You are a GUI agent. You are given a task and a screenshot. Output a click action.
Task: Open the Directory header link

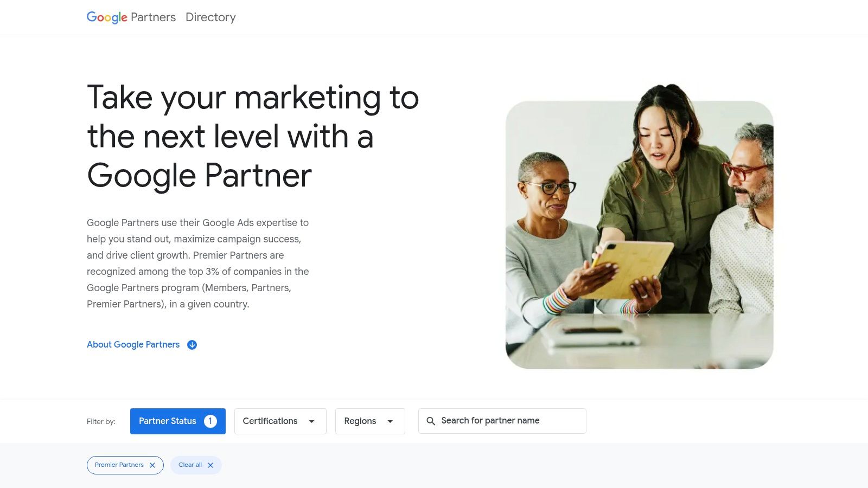tap(210, 17)
